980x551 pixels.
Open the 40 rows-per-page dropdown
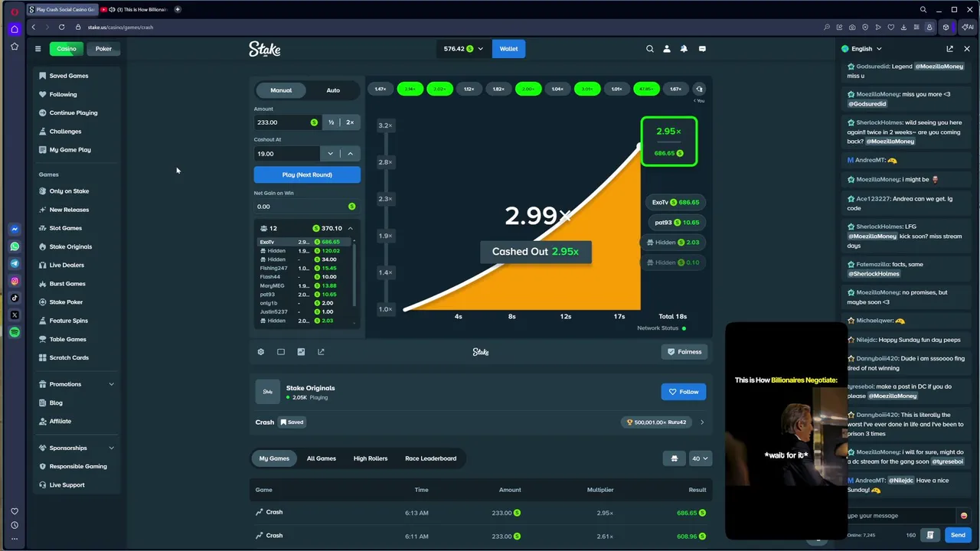coord(701,458)
